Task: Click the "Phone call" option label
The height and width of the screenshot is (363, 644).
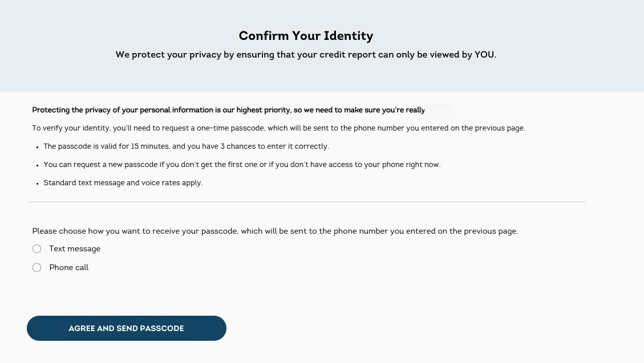Action: click(69, 268)
